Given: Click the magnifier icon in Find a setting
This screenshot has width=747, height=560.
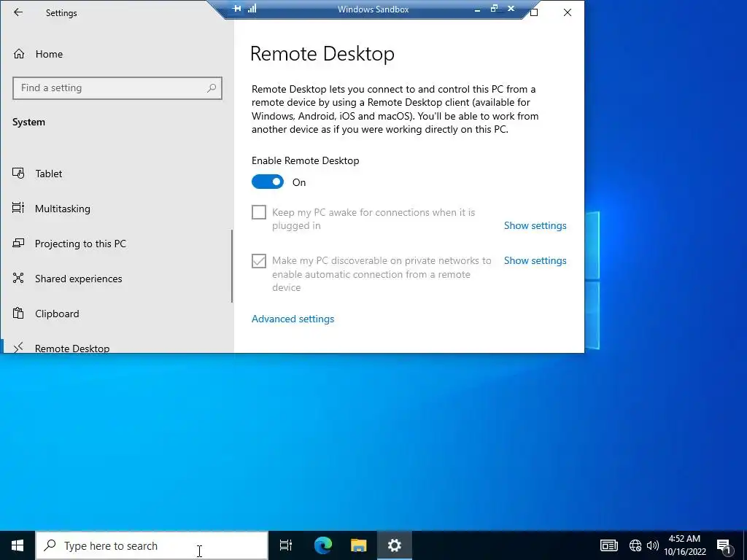Looking at the screenshot, I should [x=212, y=88].
